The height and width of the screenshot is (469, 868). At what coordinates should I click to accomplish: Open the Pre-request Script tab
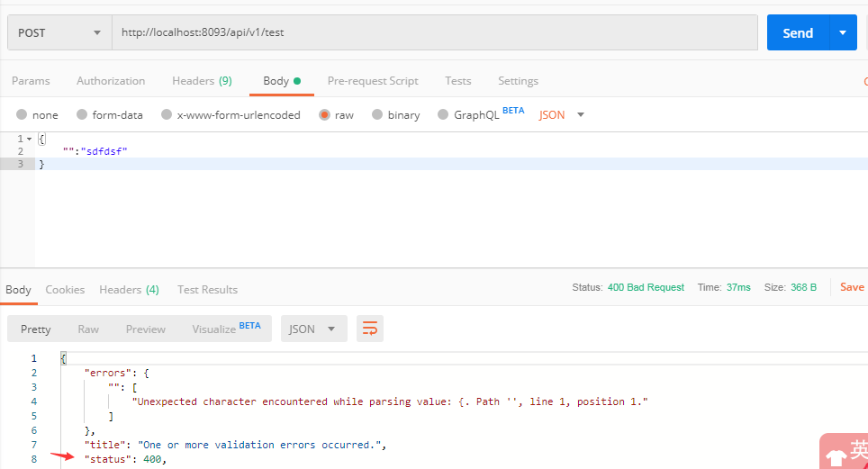(373, 81)
